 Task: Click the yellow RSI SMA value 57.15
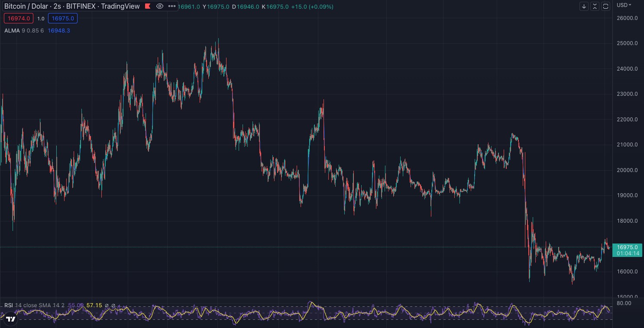coord(94,305)
